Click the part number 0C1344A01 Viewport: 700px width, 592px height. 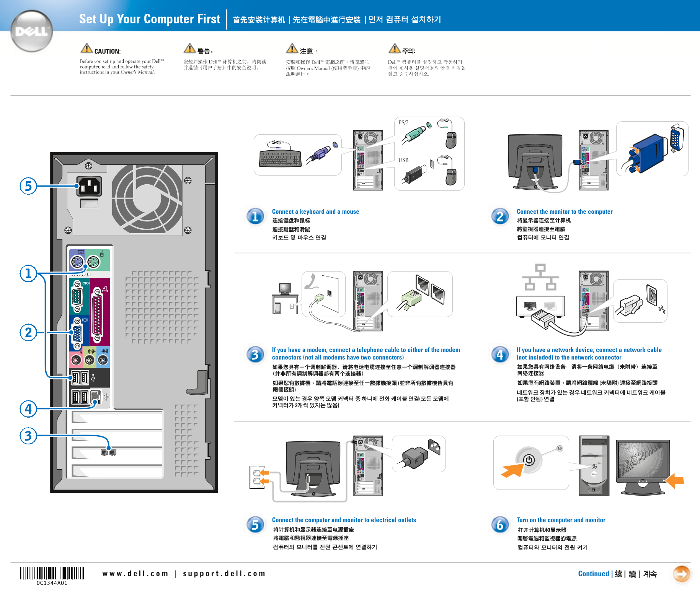[x=52, y=583]
